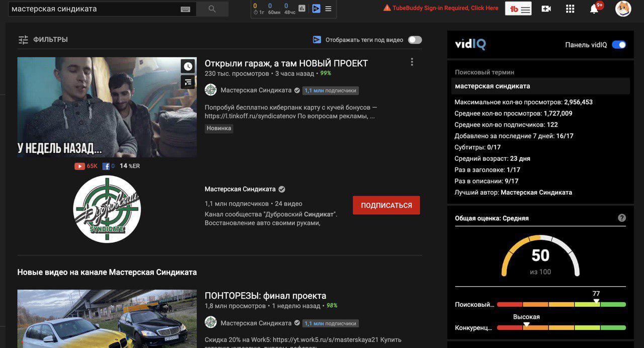Click 'Средний возраст: 23 дня'
Screen dimensions: 644x348
493,158
